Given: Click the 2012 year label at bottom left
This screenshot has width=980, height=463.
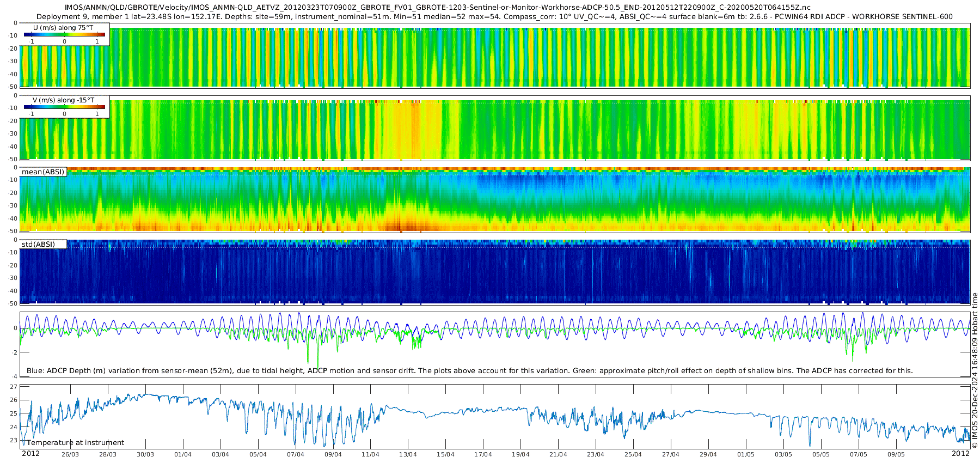Looking at the screenshot, I should coord(30,454).
